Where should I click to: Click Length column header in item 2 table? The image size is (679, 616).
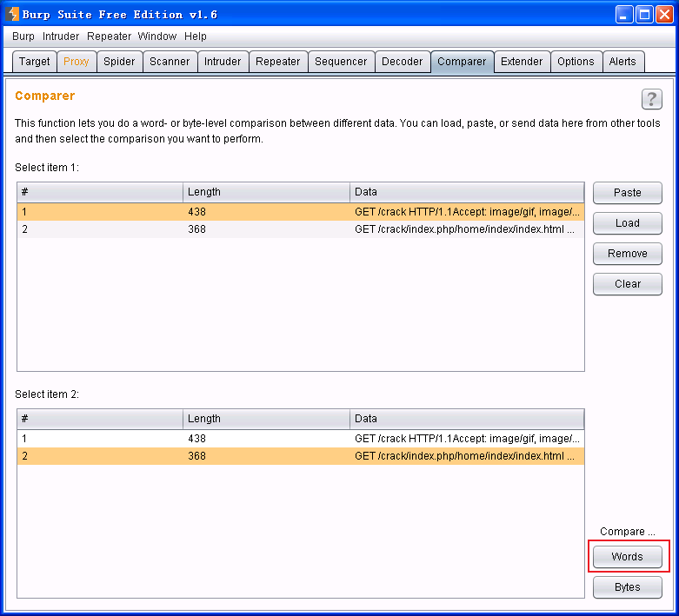point(266,419)
